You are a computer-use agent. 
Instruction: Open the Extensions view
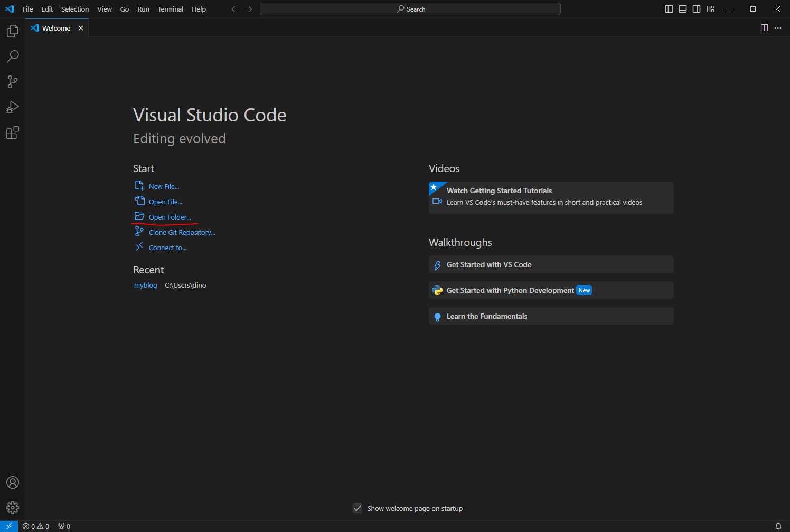pyautogui.click(x=13, y=132)
